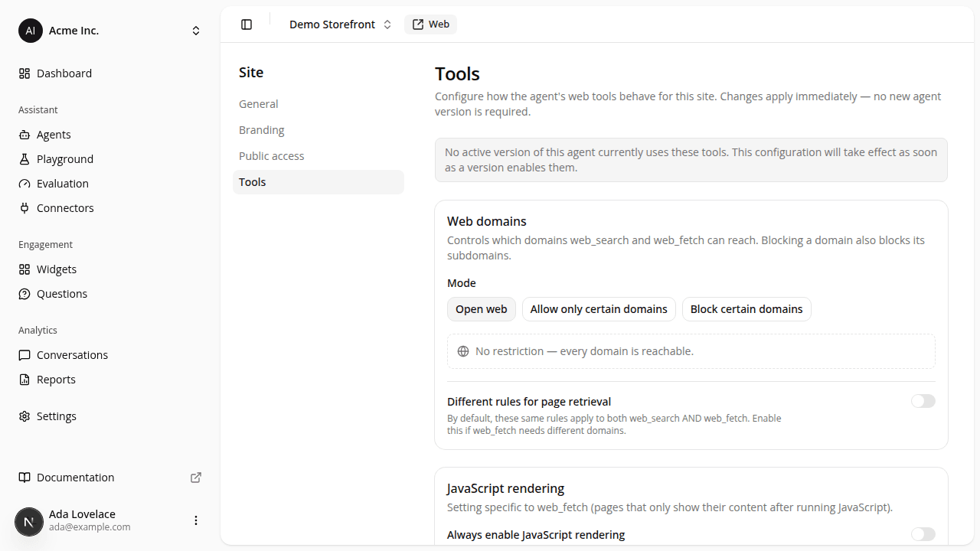Click the globe icon in restriction notice
980x551 pixels.
pos(463,351)
